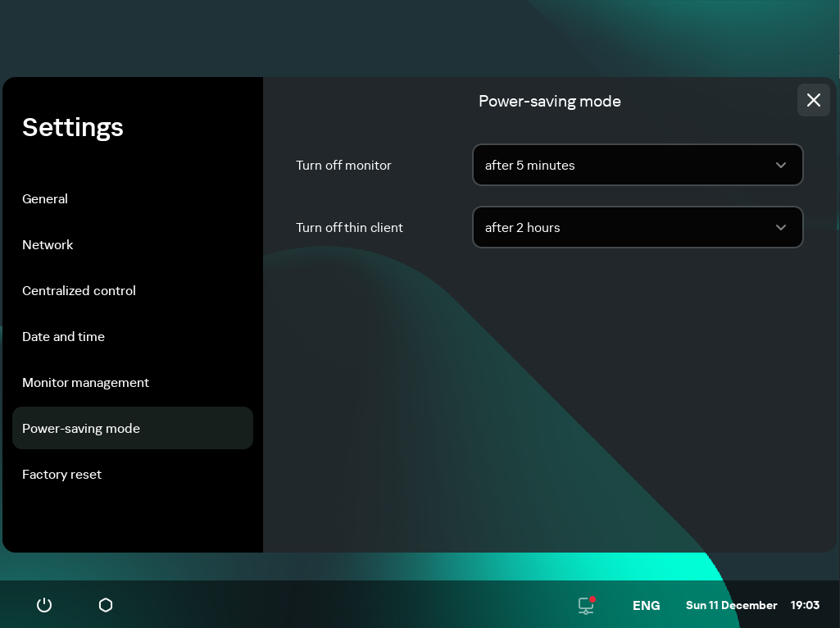Viewport: 840px width, 628px height.
Task: Click the 'Sun 11 December' date display
Action: click(x=731, y=605)
